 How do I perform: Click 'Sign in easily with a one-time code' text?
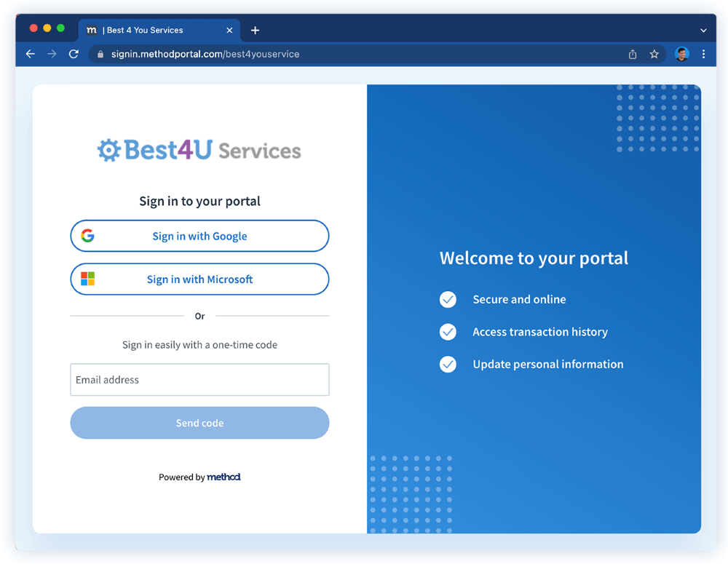[x=199, y=345]
